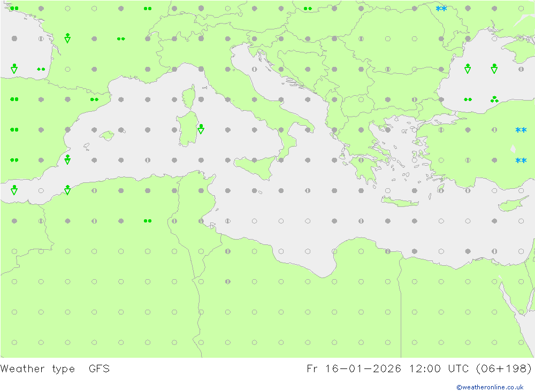
Task: Click the 'Weather type' label
Action: click(x=37, y=369)
